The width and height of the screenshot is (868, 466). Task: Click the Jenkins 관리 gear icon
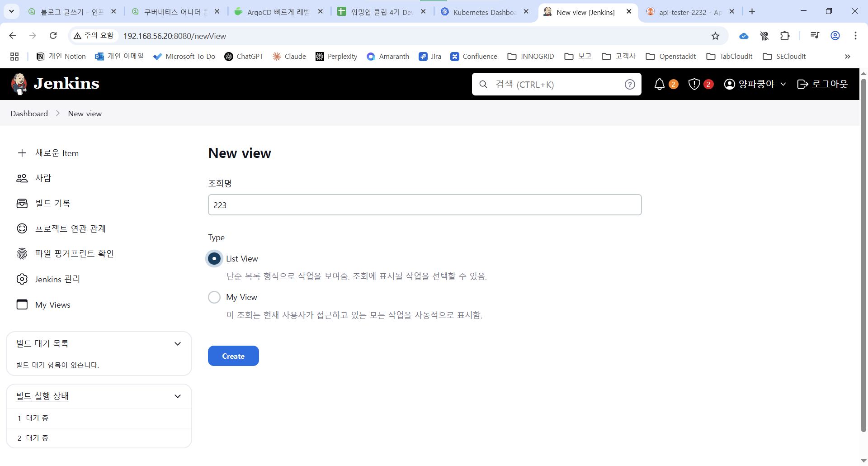tap(22, 279)
